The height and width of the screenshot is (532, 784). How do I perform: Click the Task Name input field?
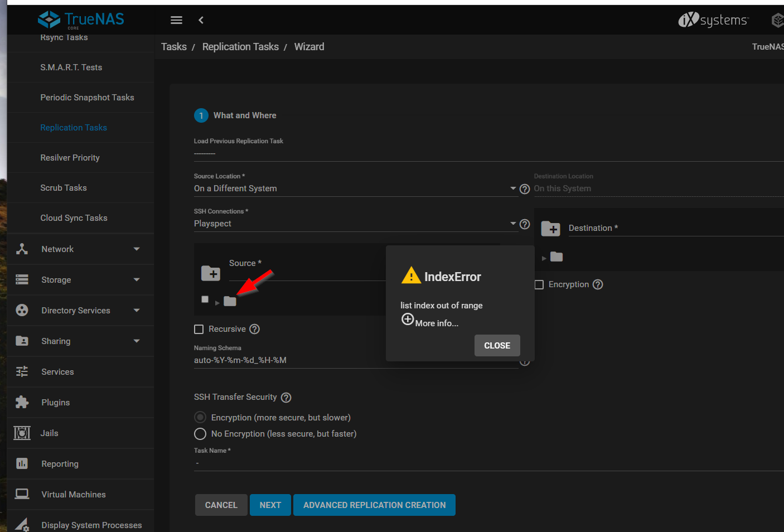pyautogui.click(x=489, y=463)
